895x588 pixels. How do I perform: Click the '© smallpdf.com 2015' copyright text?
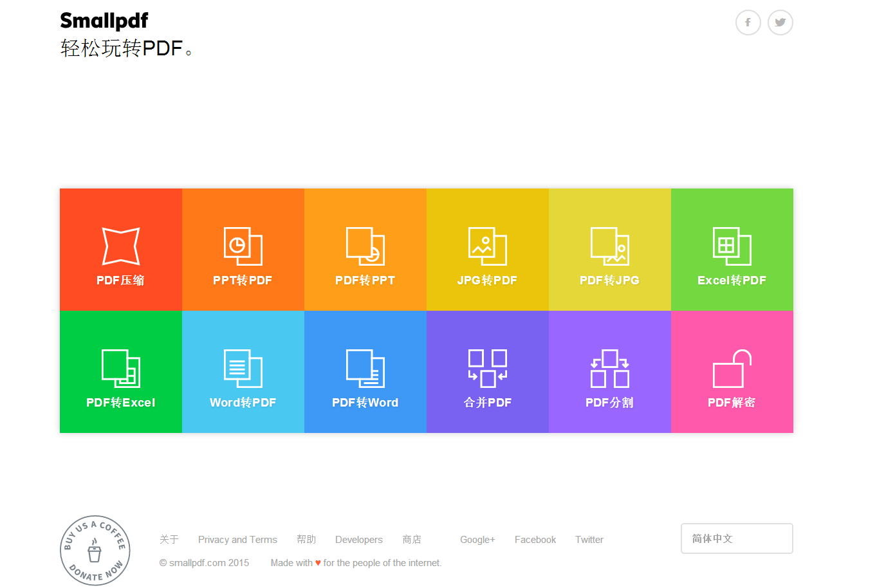204,563
